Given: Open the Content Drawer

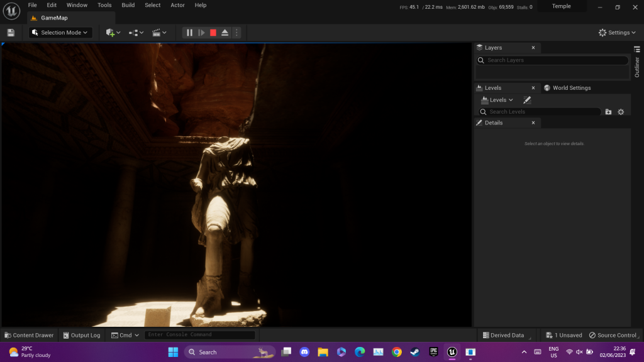Looking at the screenshot, I should [x=29, y=335].
